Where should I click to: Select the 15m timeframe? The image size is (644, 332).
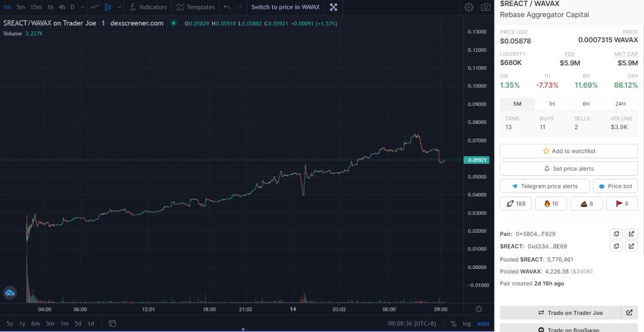36,7
